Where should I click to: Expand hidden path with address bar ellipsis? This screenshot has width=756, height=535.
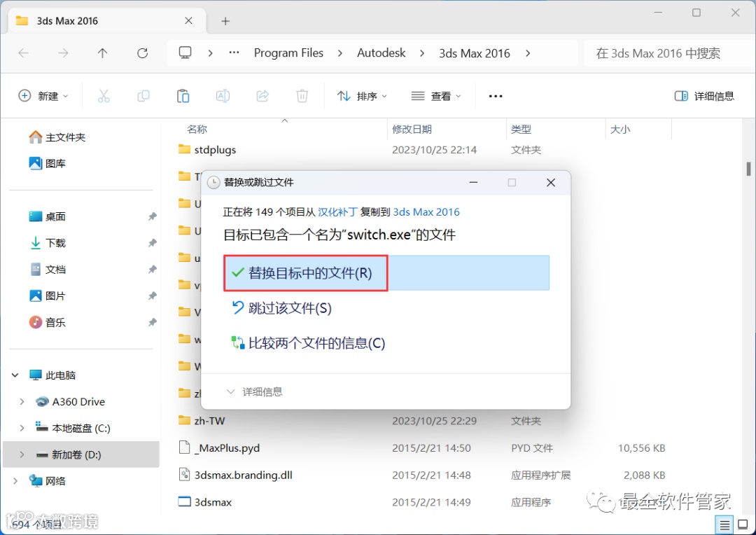pyautogui.click(x=234, y=53)
